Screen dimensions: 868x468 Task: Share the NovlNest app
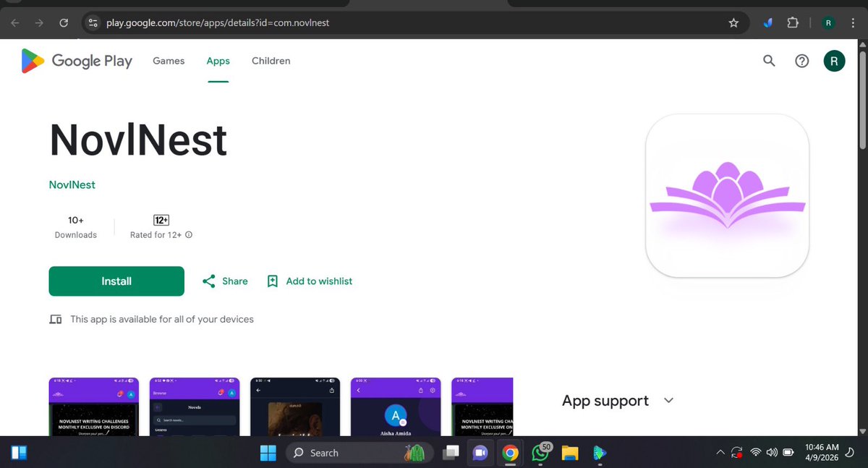point(225,281)
